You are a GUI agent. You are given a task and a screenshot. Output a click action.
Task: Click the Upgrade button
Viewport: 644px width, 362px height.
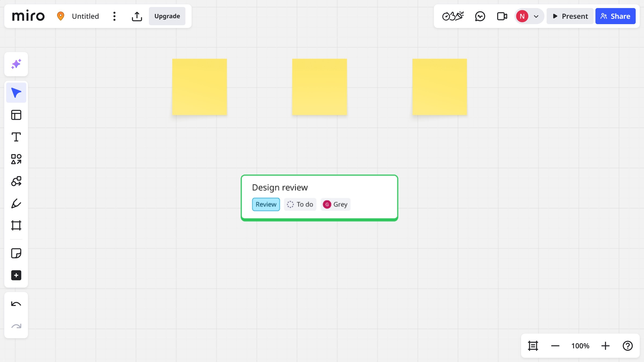pos(167,16)
